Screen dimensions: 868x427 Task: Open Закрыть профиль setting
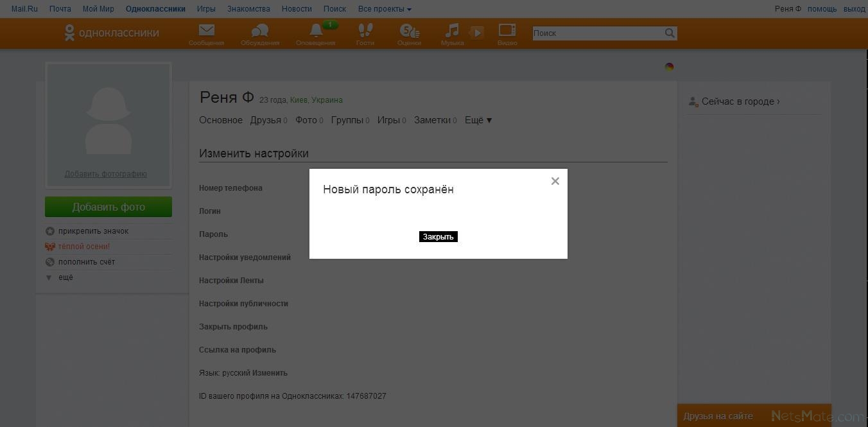point(233,327)
